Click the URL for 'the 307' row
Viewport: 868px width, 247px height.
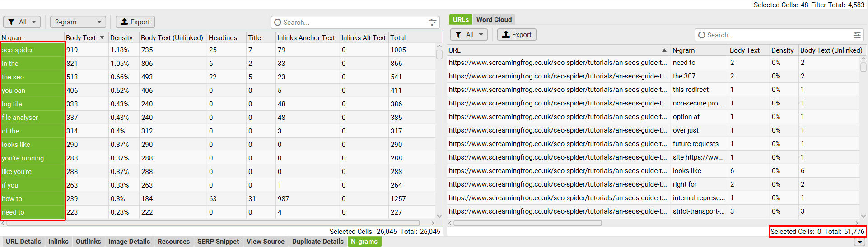(x=558, y=76)
